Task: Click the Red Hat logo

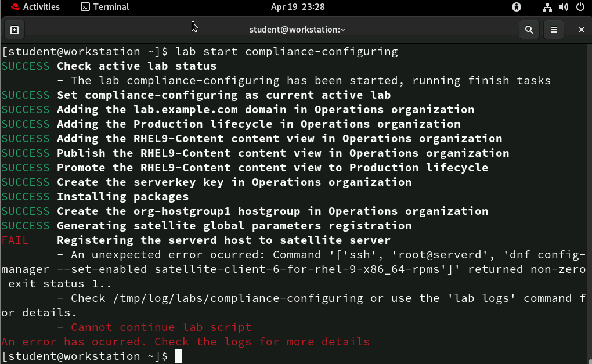Action: tap(13, 7)
